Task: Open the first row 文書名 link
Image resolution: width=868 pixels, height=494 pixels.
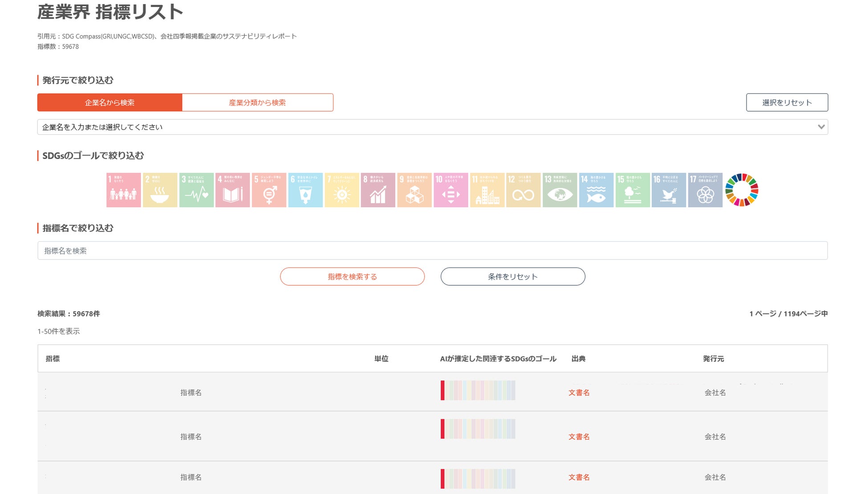Action: tap(579, 393)
